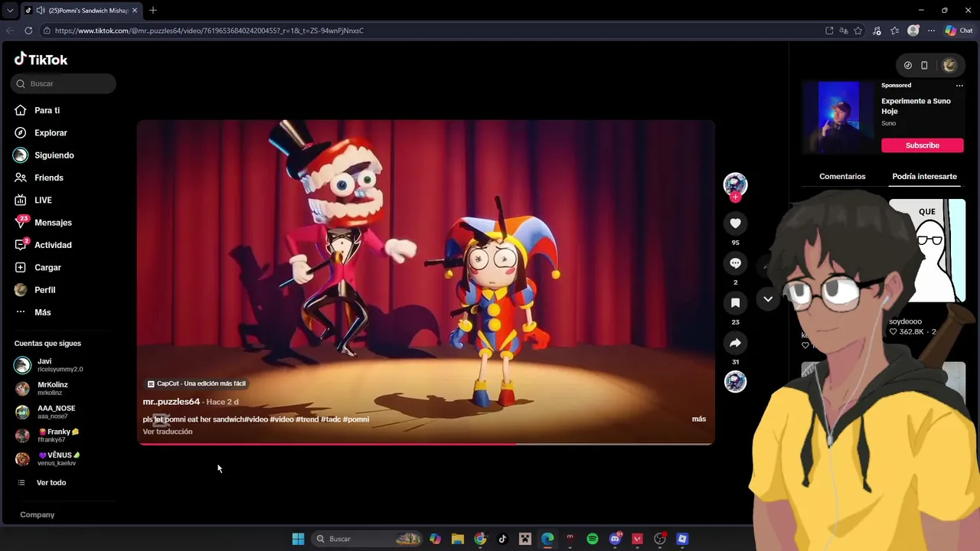The height and width of the screenshot is (551, 980).
Task: Open followed account Franky
Action: [47, 435]
